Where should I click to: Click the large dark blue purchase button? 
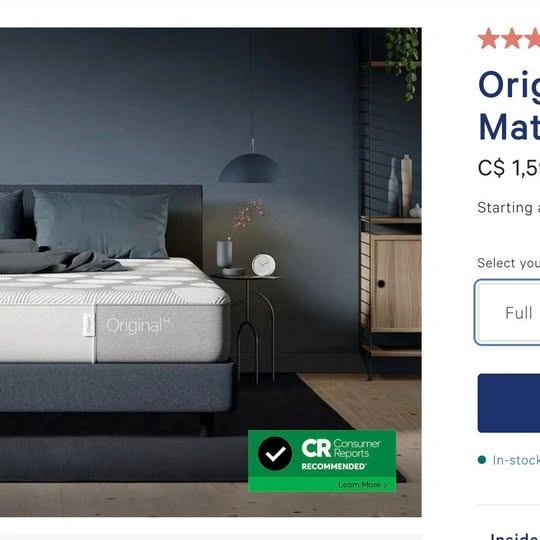pos(509,403)
